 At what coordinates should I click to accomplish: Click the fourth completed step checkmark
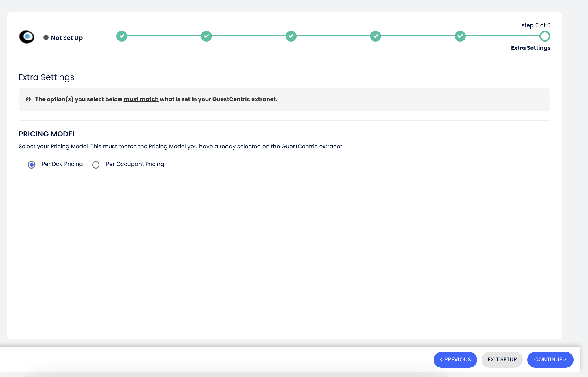click(376, 36)
